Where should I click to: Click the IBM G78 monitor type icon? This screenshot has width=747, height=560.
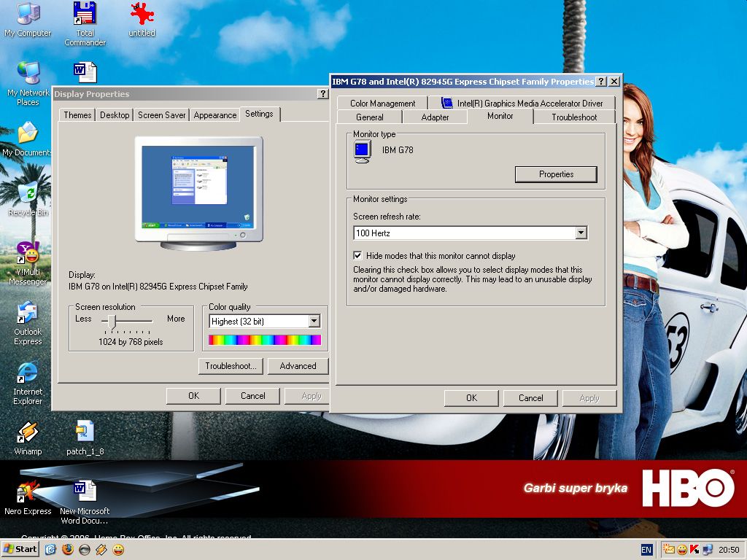tap(362, 152)
